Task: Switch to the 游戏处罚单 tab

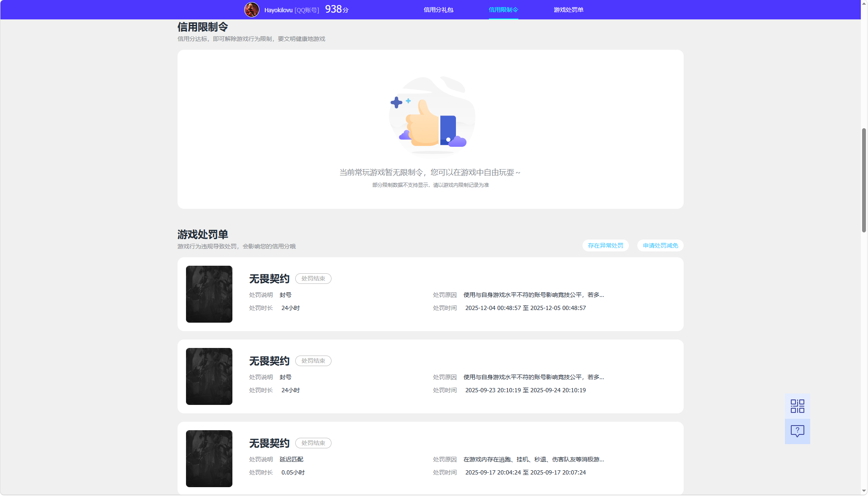Action: [x=568, y=10]
